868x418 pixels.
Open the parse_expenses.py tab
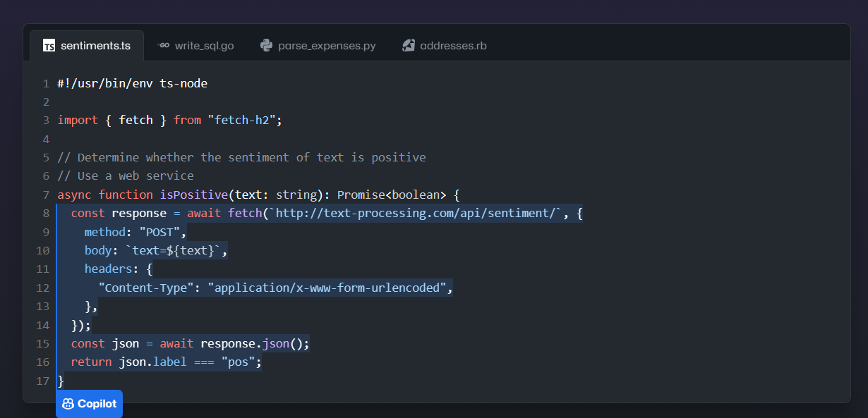tap(327, 46)
